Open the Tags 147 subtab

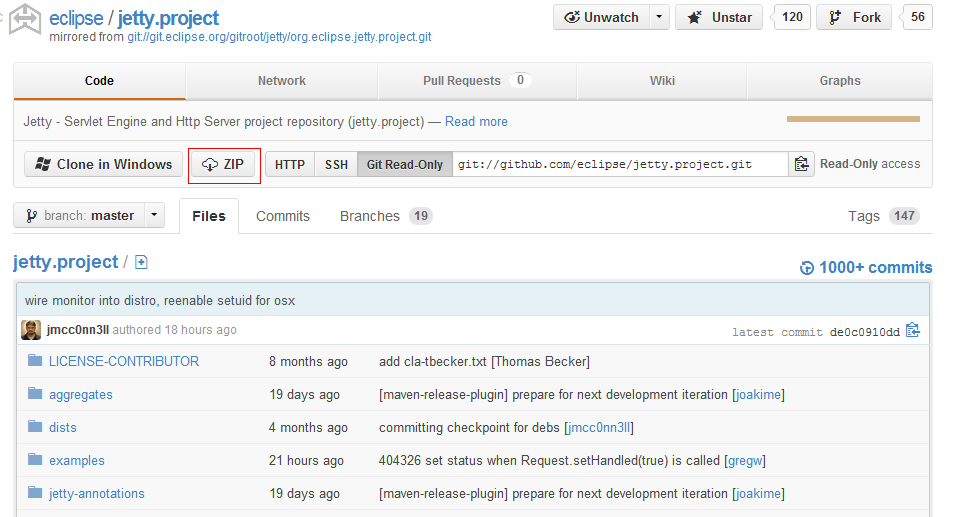tap(884, 216)
